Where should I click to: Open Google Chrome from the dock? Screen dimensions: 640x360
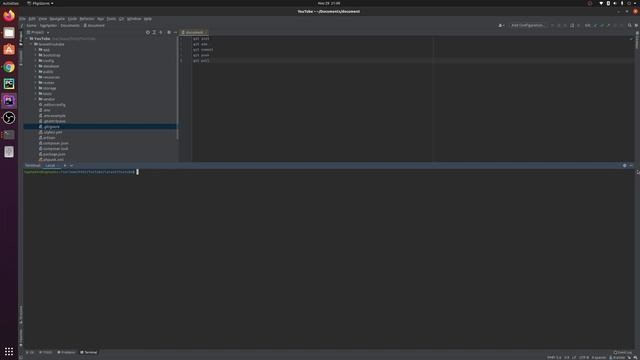9,67
